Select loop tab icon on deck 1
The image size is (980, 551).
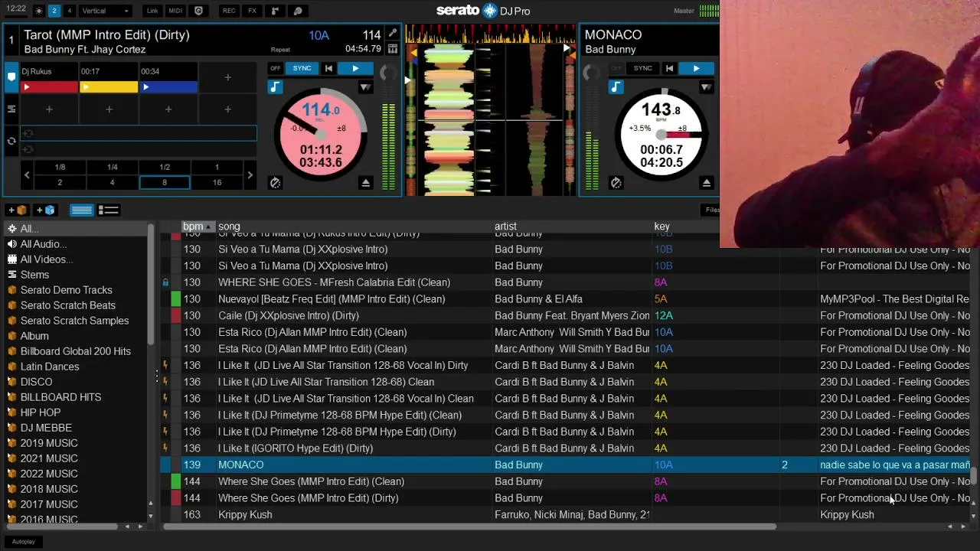tap(11, 141)
